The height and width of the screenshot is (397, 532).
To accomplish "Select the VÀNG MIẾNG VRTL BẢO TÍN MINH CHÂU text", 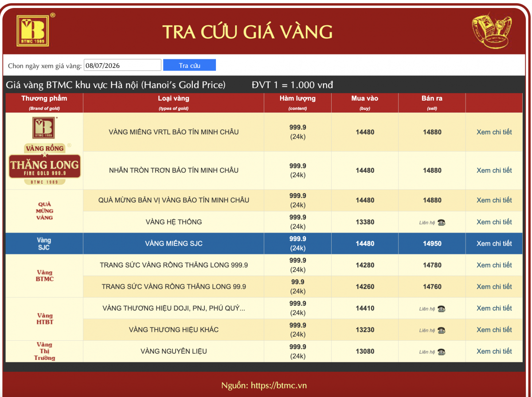I will coord(174,132).
